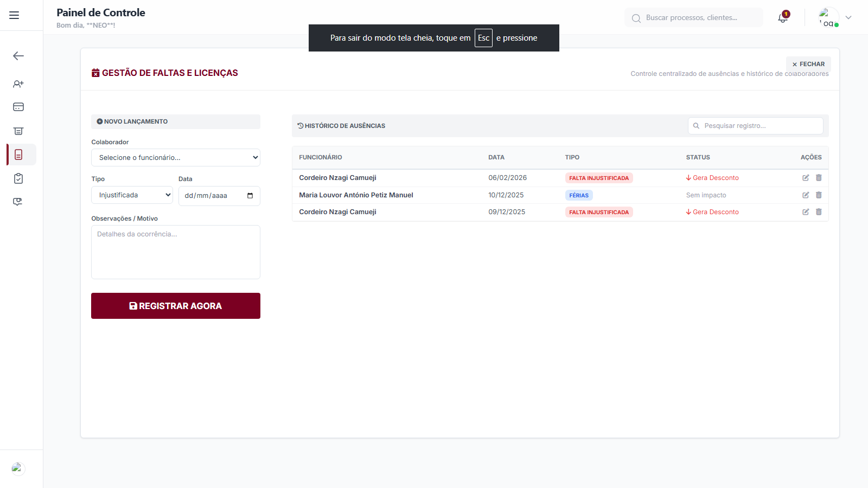The height and width of the screenshot is (488, 868).
Task: Focus the Pesquisar registro search field
Action: click(759, 126)
